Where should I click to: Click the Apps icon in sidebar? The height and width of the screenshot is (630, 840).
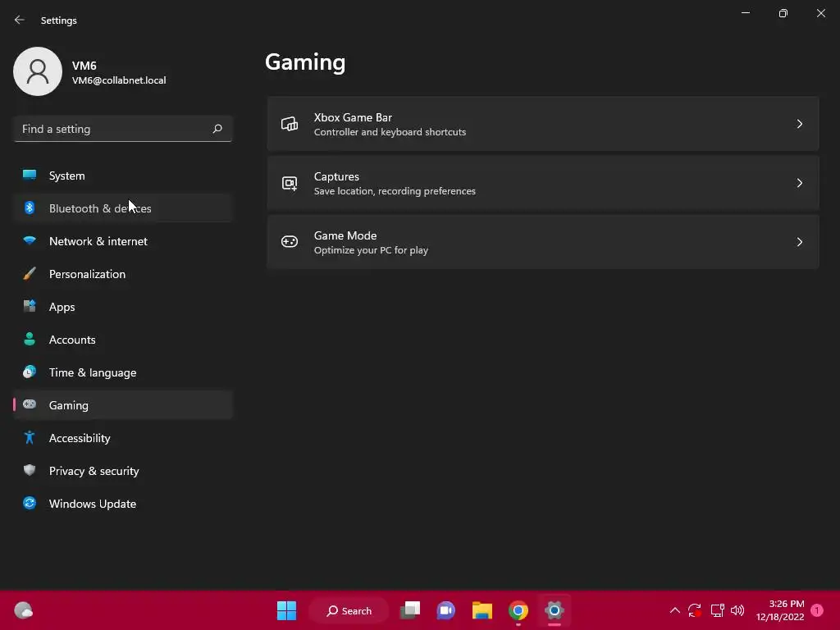pyautogui.click(x=30, y=307)
